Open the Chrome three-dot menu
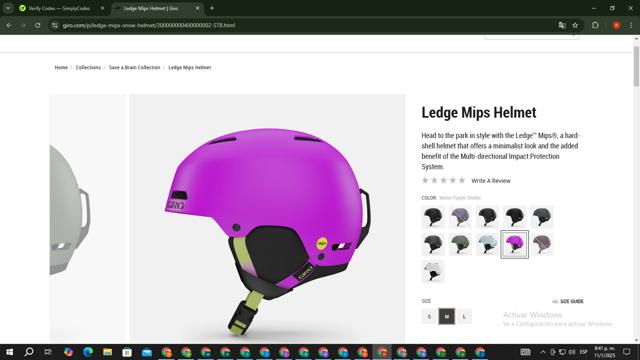Viewport: 640px width, 360px height. (x=631, y=25)
